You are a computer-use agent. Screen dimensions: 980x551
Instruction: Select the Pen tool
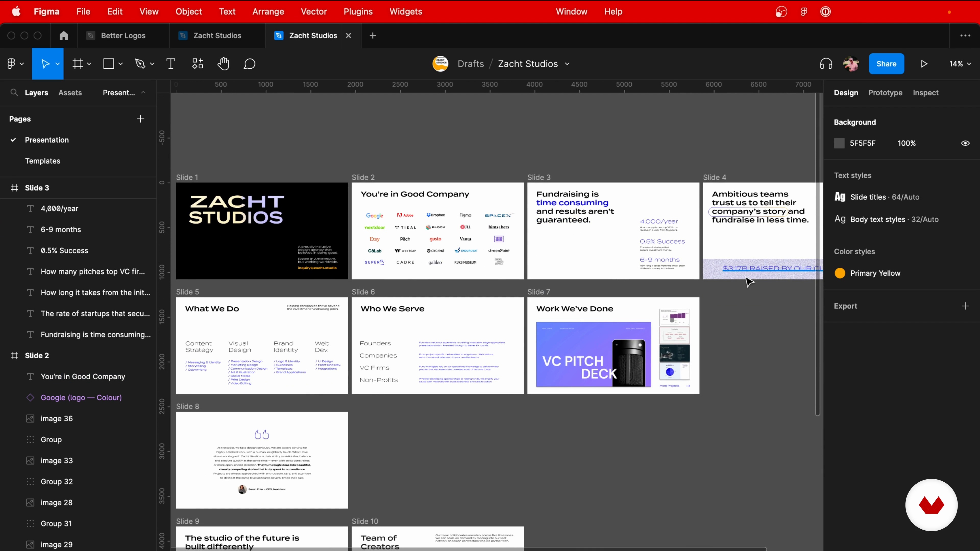140,64
